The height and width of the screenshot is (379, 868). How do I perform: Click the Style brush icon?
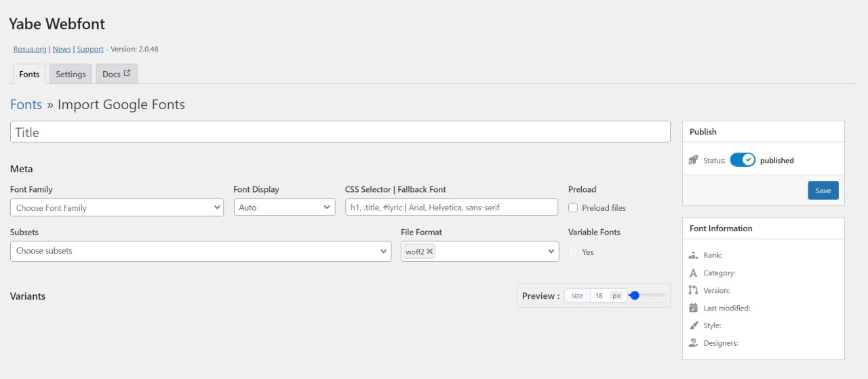pos(693,325)
